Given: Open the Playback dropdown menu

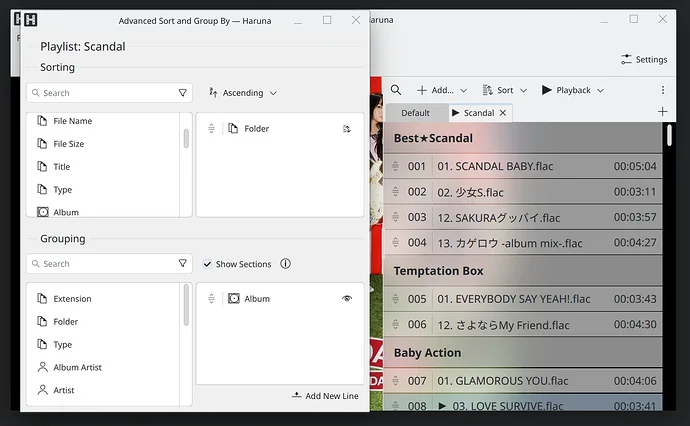Looking at the screenshot, I should coord(572,90).
